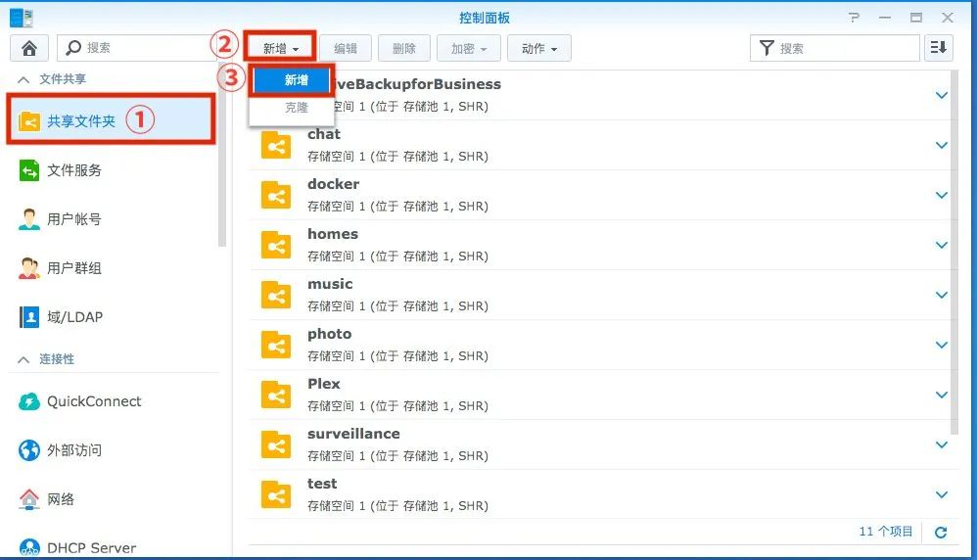The width and height of the screenshot is (977, 560).
Task: Click the music shared folder icon
Action: coord(276,296)
